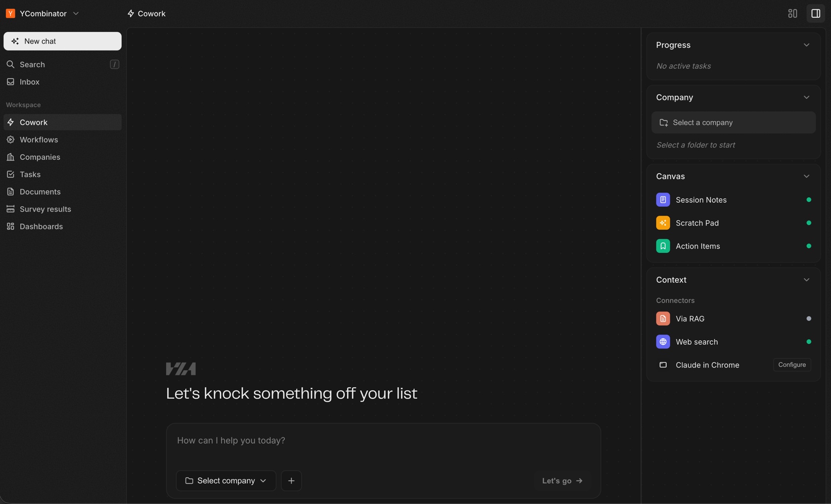Image resolution: width=831 pixels, height=504 pixels.
Task: Collapse the Progress section chevron
Action: click(x=806, y=45)
